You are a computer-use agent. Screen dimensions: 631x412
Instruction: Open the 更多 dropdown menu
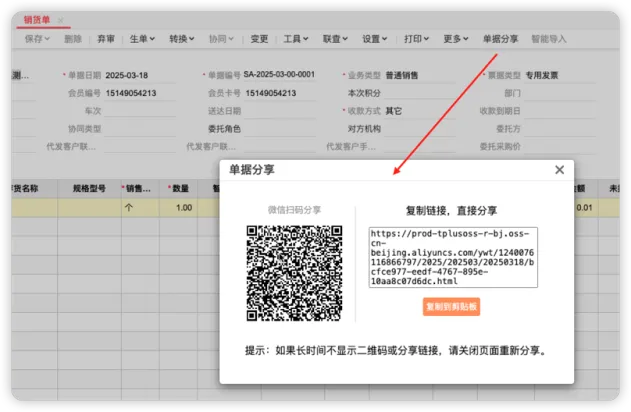[456, 39]
